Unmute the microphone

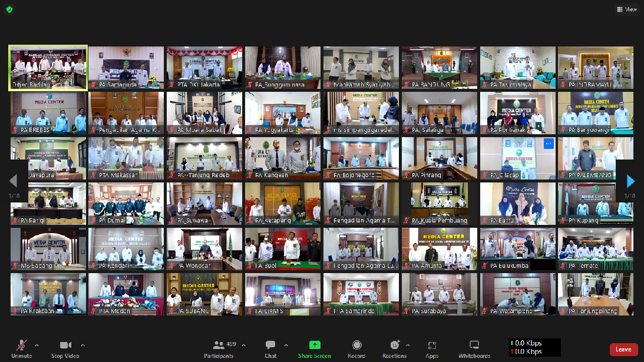22,348
